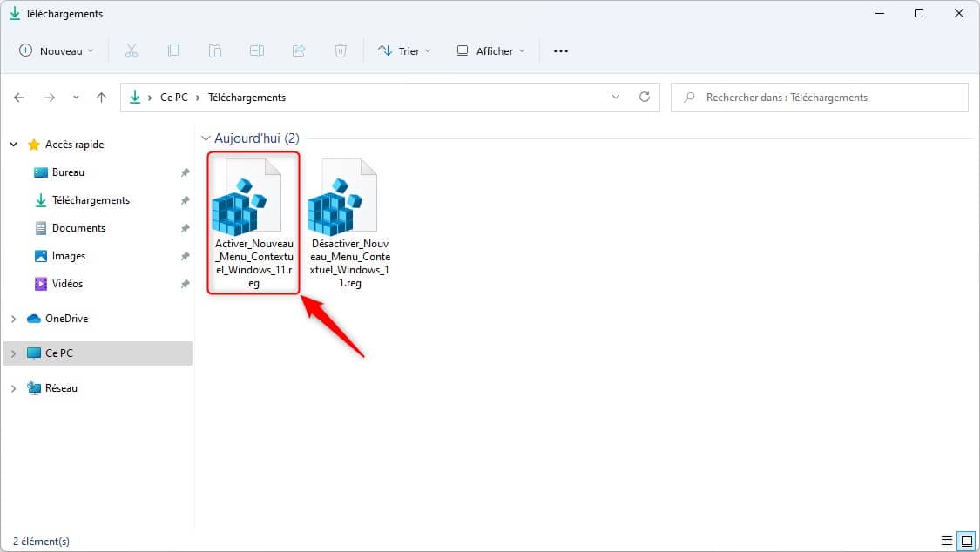
Task: Open Téléchargements in the sidebar
Action: (91, 200)
